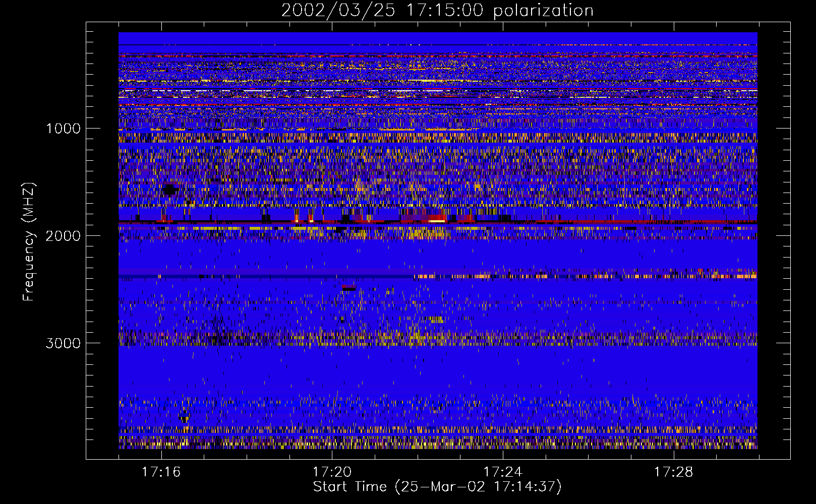816x504 pixels.
Task: Click the 17:16 time tick label
Action: (161, 472)
